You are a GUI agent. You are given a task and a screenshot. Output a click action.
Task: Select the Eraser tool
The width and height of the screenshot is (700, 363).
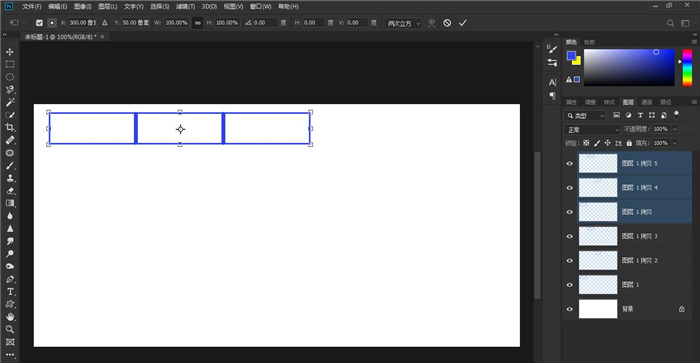coord(10,191)
